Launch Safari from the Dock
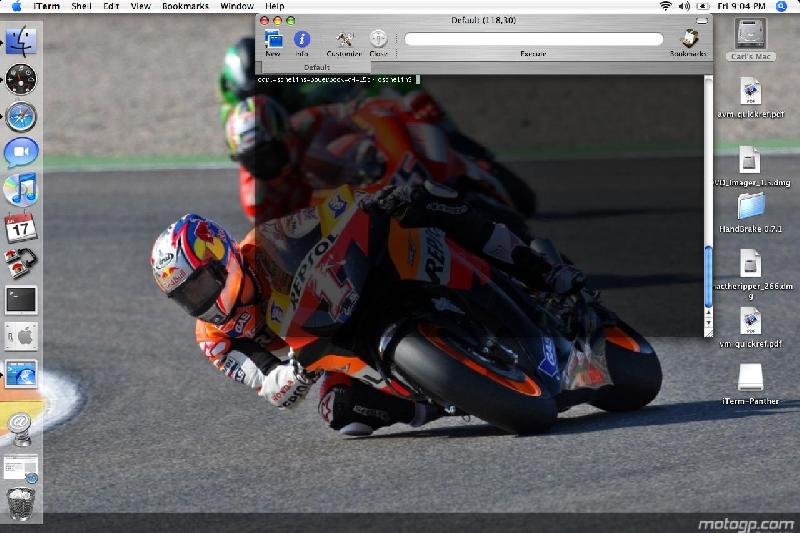800x533 pixels. point(21,117)
